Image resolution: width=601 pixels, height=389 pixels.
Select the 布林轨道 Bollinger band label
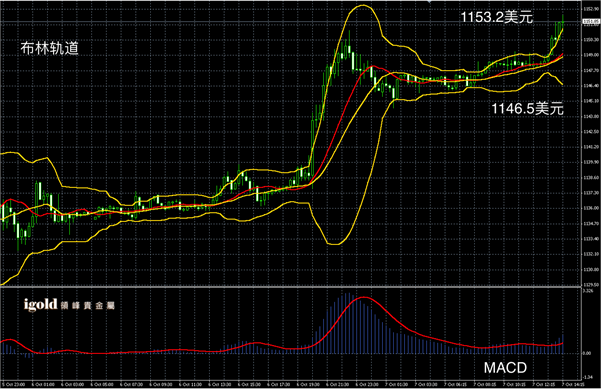pyautogui.click(x=49, y=48)
